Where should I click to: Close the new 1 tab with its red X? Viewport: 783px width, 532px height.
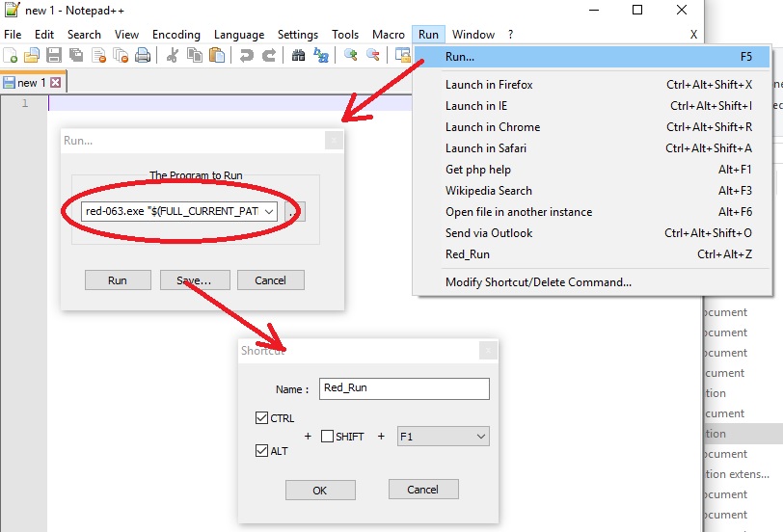click(55, 82)
